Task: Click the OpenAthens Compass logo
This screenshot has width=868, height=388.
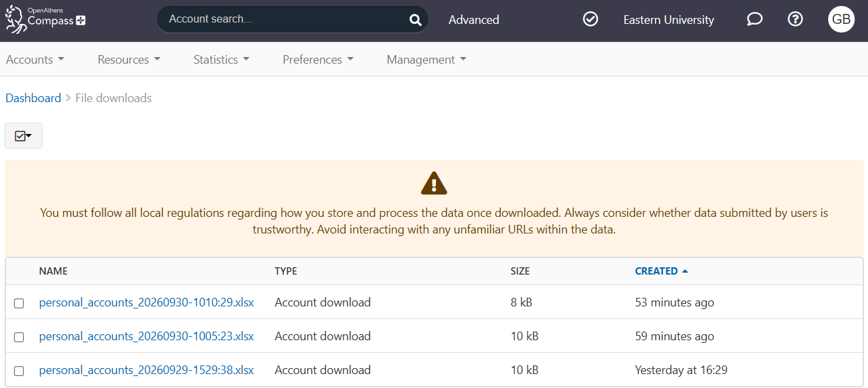Action: (x=45, y=19)
